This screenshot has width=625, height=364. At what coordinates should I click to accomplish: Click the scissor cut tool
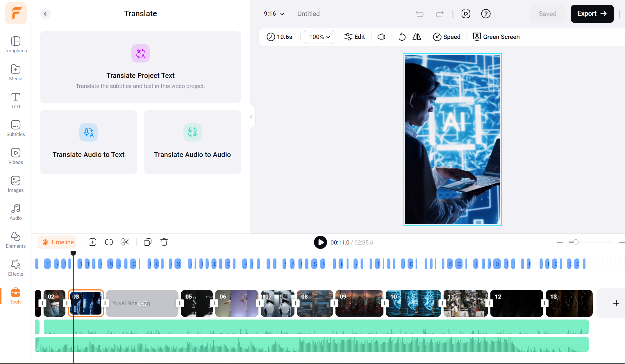click(125, 242)
